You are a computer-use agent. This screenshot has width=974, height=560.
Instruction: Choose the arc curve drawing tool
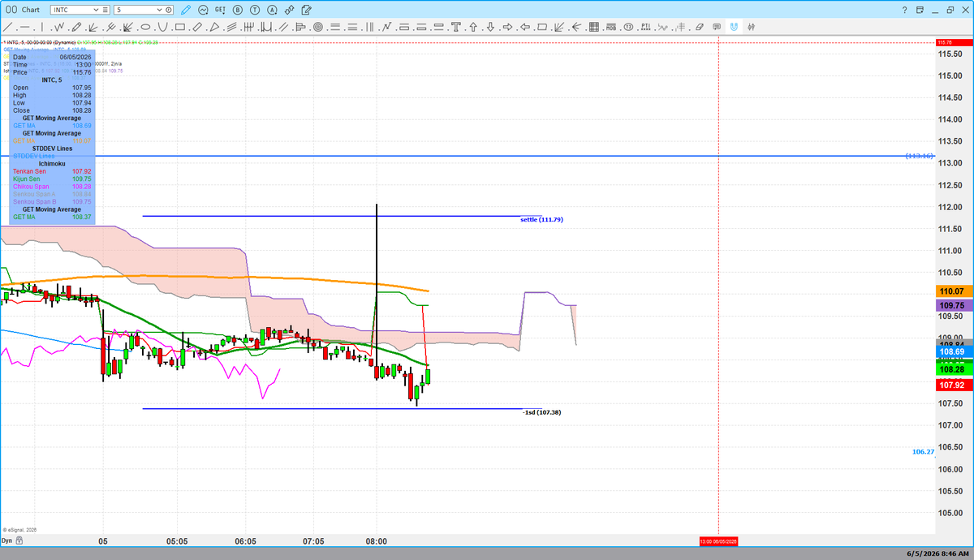tap(162, 27)
